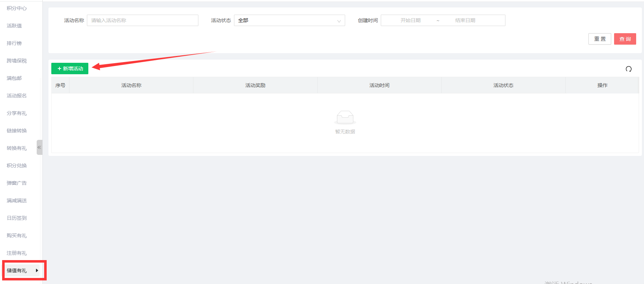Go to 排行榜 in the sidebar
Viewport: 644px width, 284px height.
point(14,43)
